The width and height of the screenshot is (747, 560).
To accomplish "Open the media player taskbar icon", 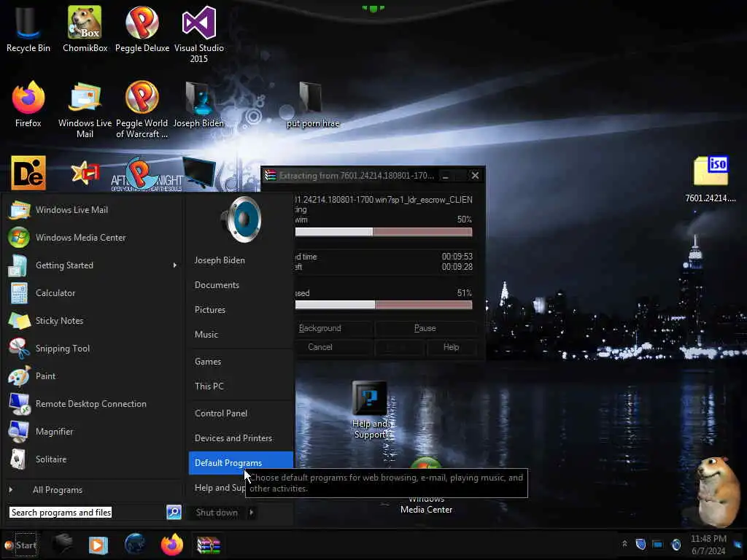I will point(98,545).
